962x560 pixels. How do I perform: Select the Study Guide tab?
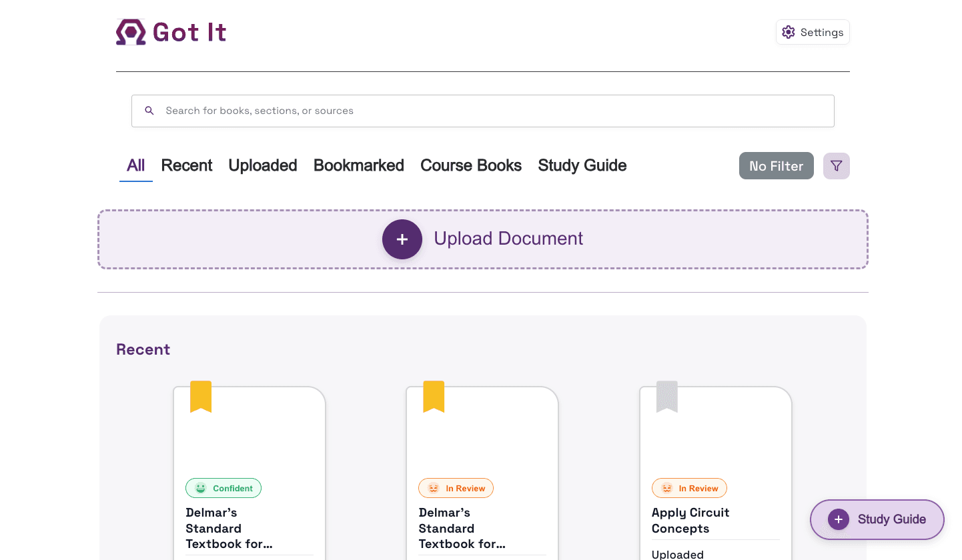click(x=582, y=165)
